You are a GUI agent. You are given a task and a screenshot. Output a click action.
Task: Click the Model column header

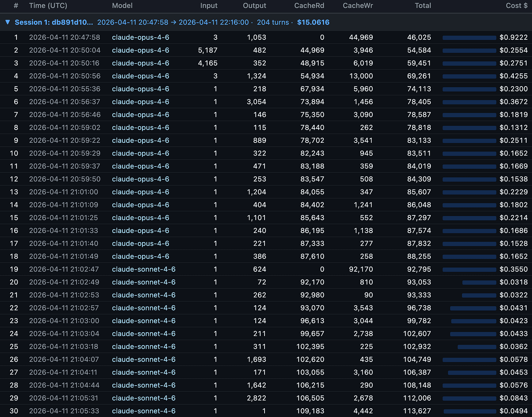point(122,5)
